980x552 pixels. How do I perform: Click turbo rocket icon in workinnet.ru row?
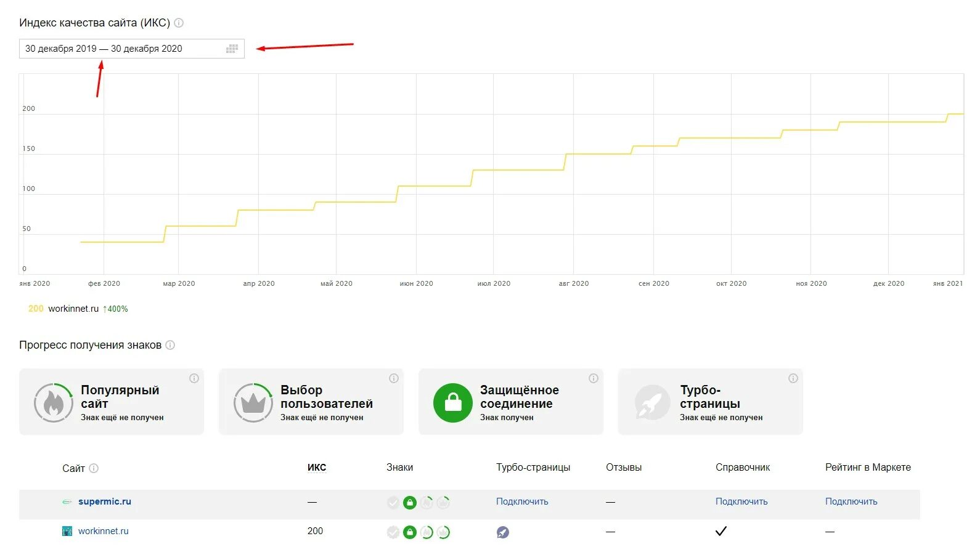pyautogui.click(x=503, y=532)
